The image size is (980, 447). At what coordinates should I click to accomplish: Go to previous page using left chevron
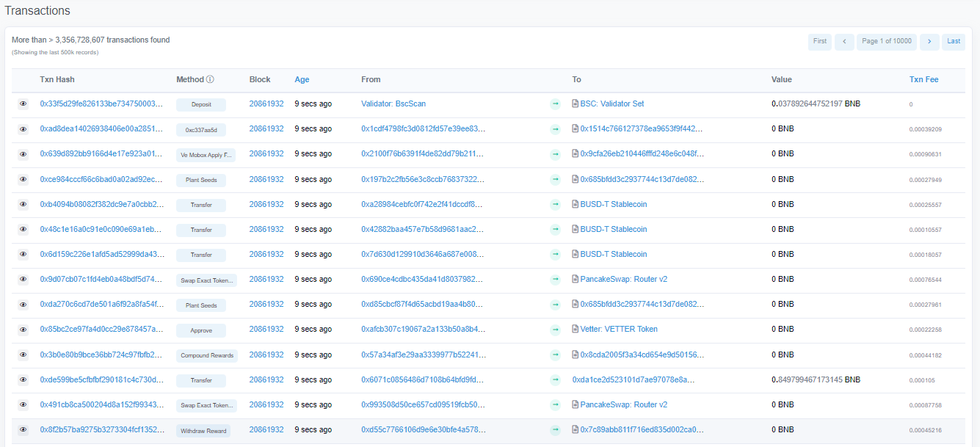point(844,42)
